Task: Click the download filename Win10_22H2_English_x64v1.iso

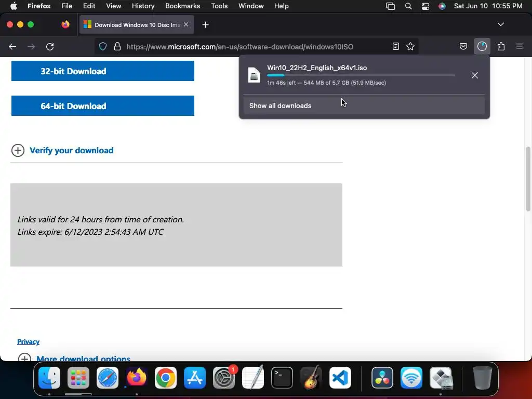Action: point(317,68)
